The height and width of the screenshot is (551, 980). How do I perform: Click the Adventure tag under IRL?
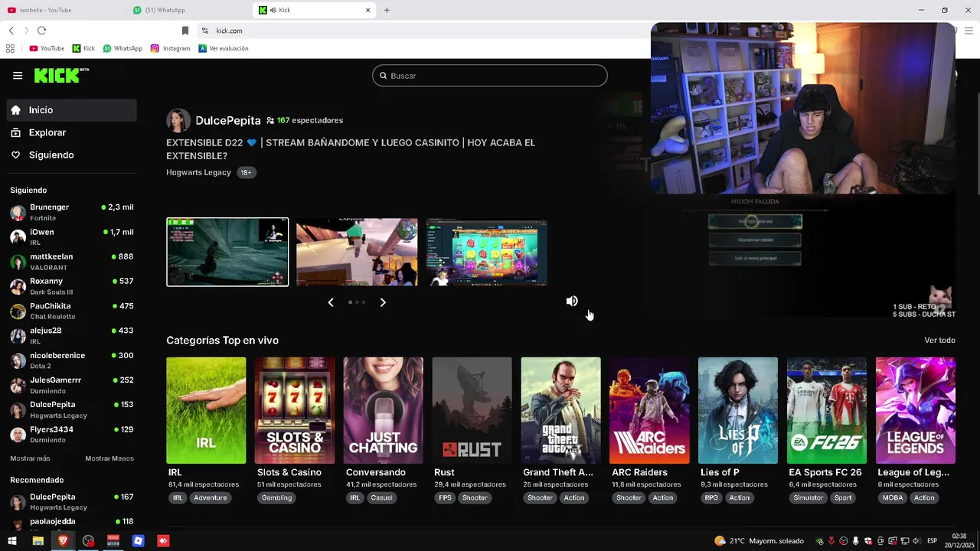click(x=211, y=497)
